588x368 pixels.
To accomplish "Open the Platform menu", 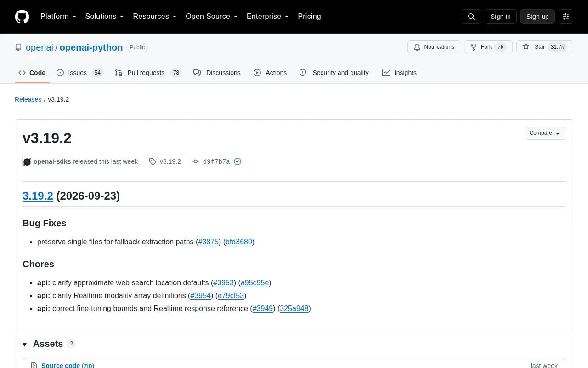I will point(58,17).
